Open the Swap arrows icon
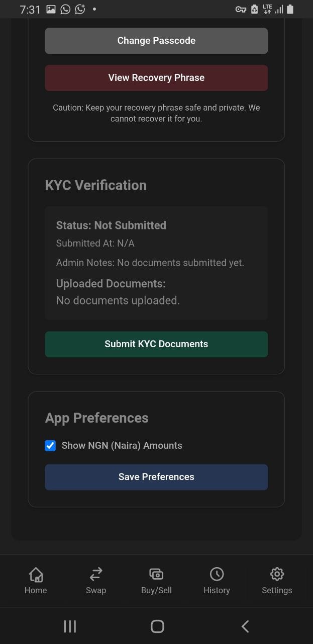313x644 pixels. point(96,574)
